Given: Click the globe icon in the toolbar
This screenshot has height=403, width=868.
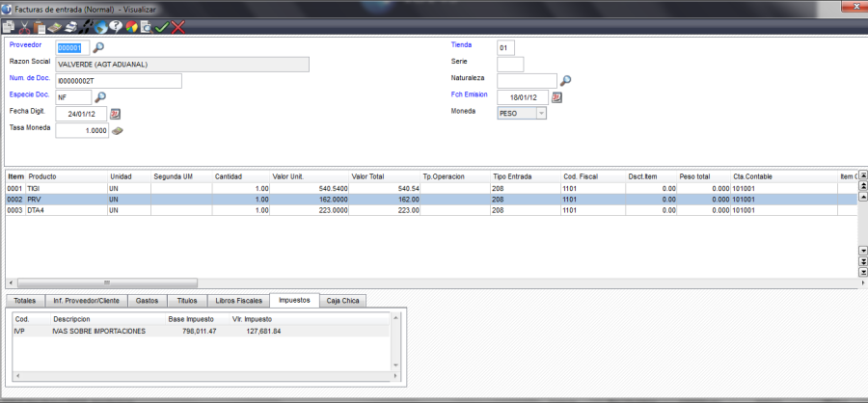Looking at the screenshot, I should (x=100, y=27).
